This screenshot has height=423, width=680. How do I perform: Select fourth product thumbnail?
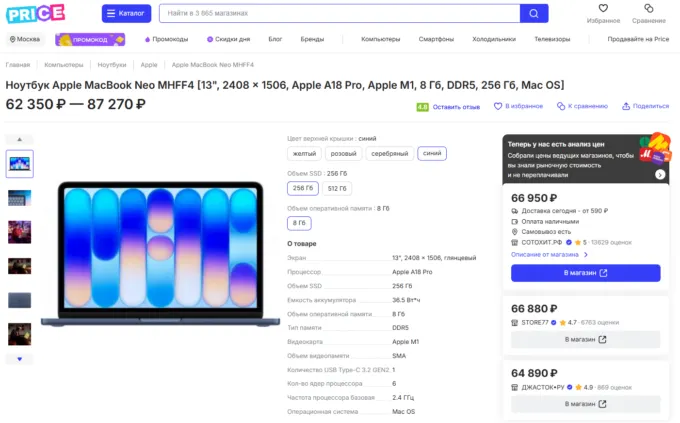[x=20, y=266]
